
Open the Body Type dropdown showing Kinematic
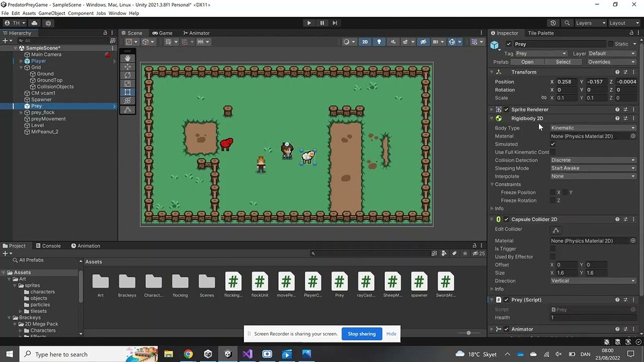click(x=591, y=128)
